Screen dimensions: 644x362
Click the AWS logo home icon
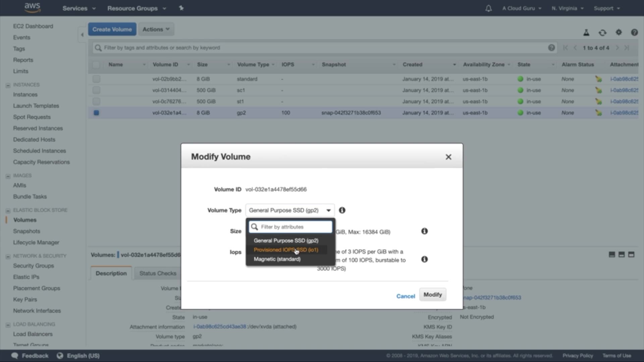click(x=33, y=8)
